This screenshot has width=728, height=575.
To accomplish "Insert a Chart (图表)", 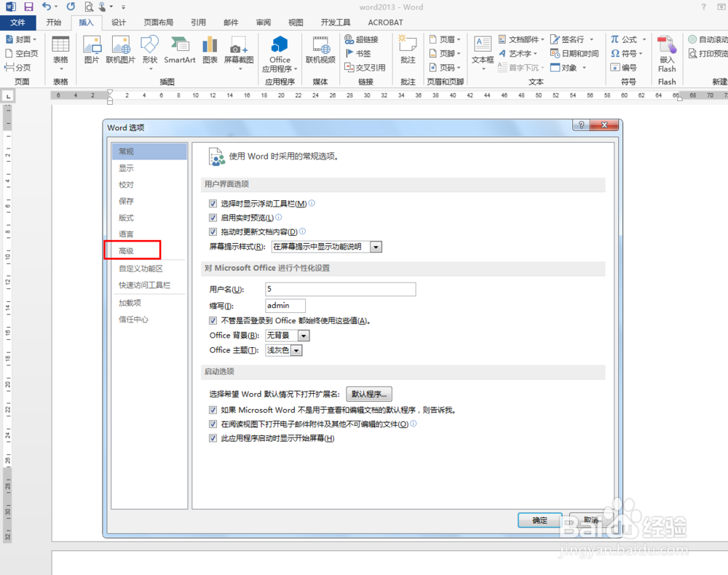I will pyautogui.click(x=210, y=49).
